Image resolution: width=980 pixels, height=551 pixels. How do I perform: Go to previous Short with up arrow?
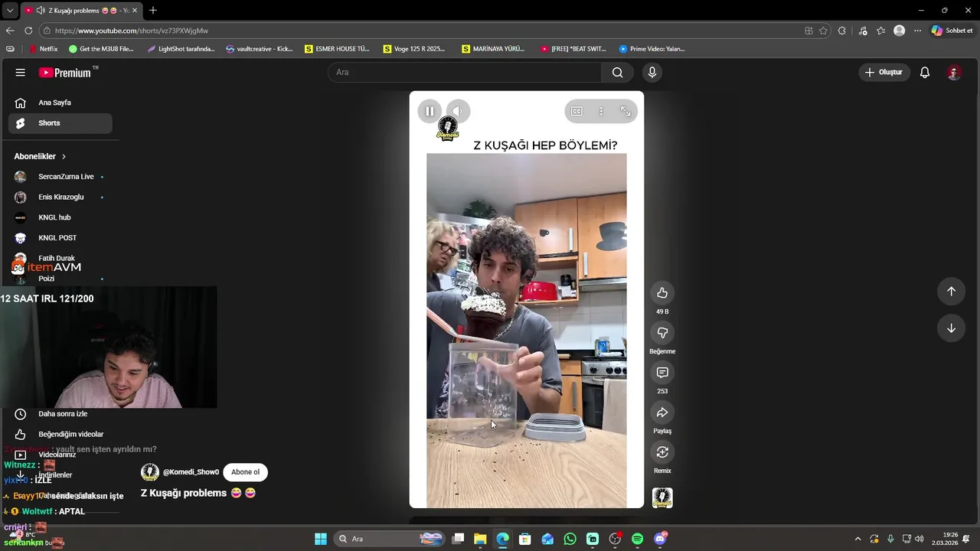pos(951,291)
